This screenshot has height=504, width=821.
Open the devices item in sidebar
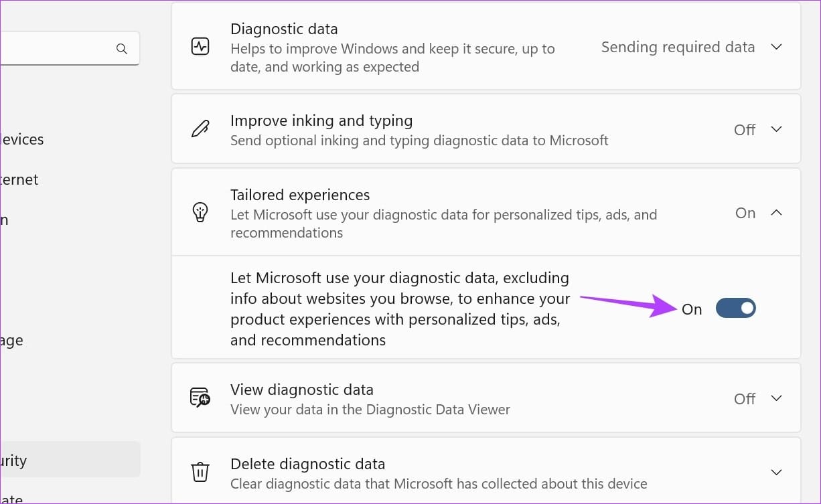pos(22,139)
